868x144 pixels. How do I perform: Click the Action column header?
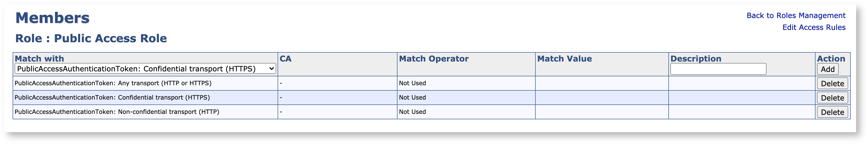coord(831,59)
